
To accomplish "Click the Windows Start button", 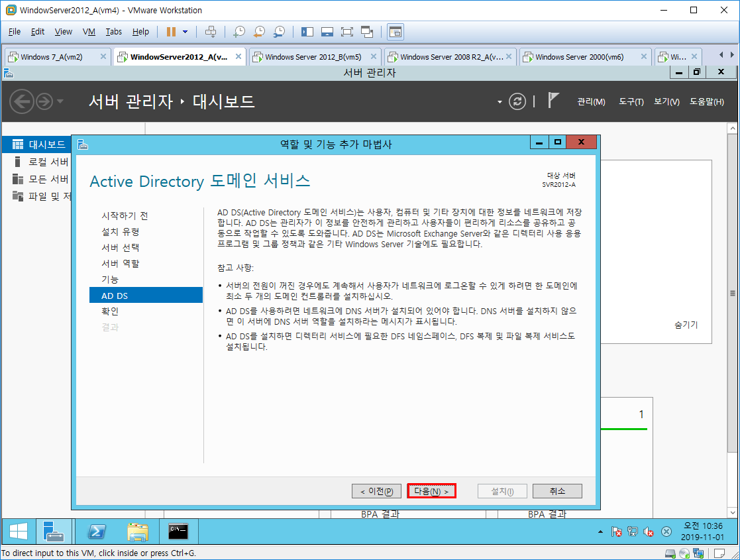I will pyautogui.click(x=19, y=532).
